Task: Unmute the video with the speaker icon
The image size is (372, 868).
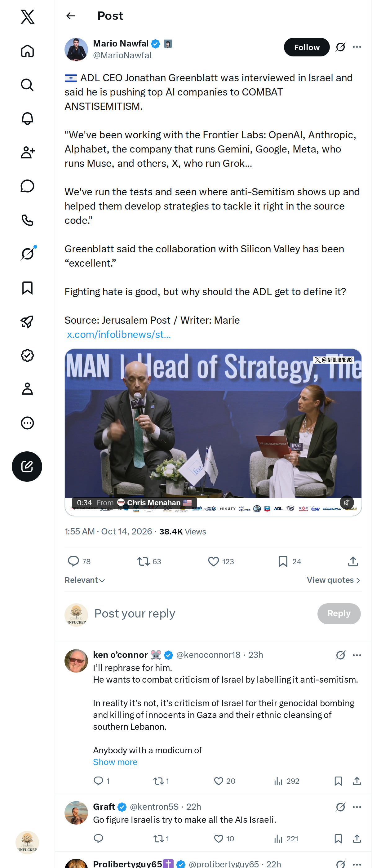Action: pos(346,503)
